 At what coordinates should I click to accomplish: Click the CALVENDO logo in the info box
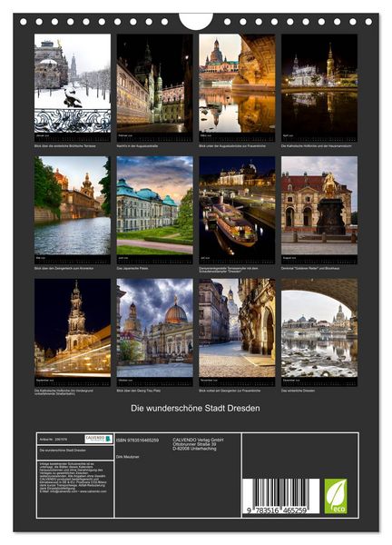coord(99,439)
